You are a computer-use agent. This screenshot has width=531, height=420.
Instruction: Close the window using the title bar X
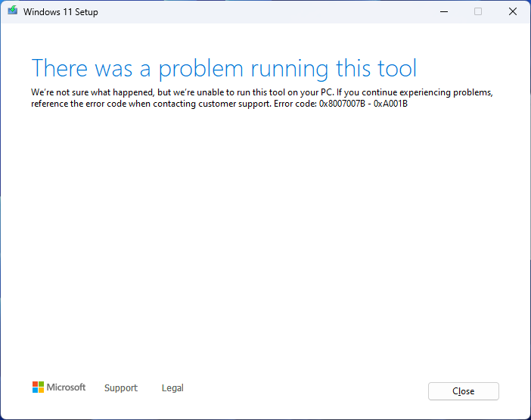click(513, 12)
